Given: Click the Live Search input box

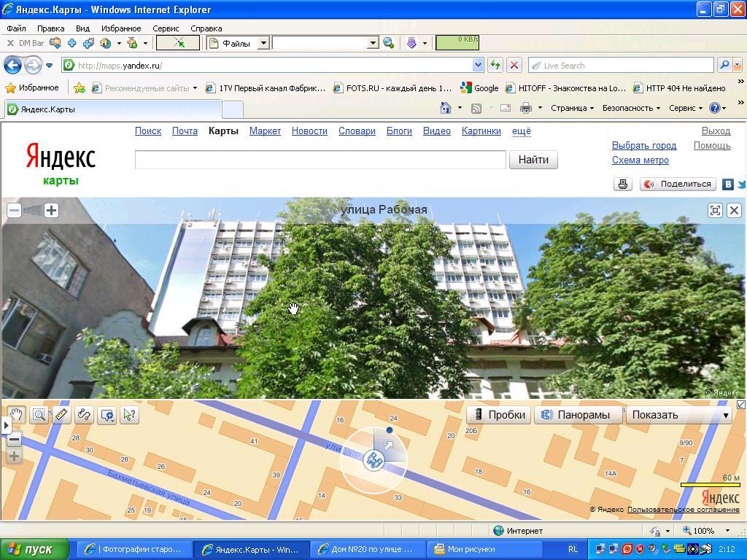Looking at the screenshot, I should (621, 65).
